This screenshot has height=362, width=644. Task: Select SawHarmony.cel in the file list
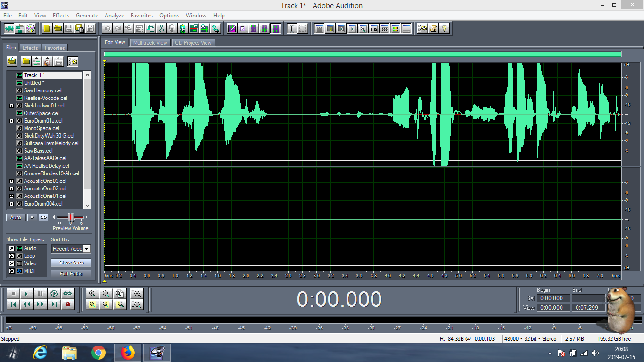(43, 90)
